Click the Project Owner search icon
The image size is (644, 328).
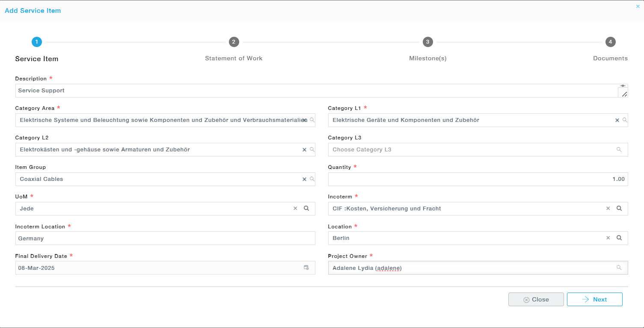[x=619, y=268]
